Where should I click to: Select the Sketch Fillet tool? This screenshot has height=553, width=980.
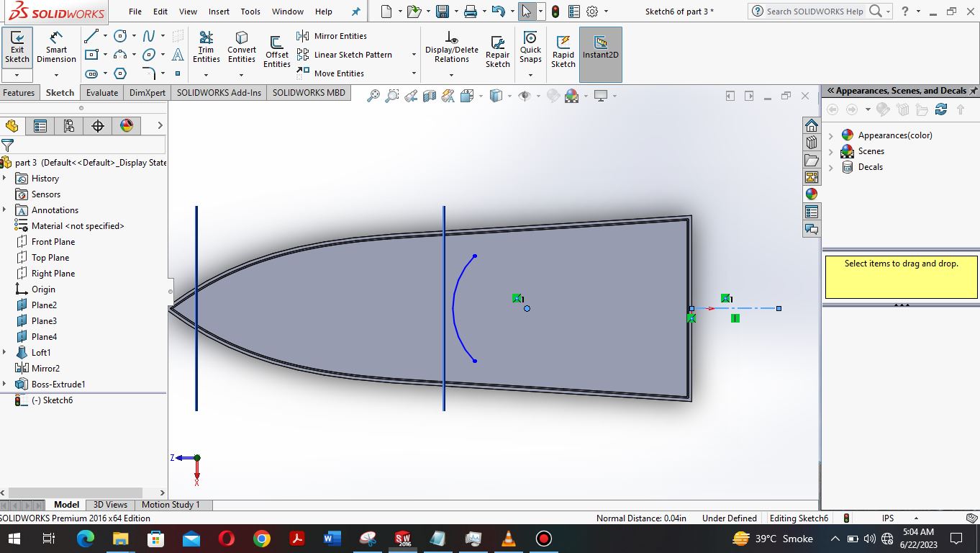click(149, 73)
